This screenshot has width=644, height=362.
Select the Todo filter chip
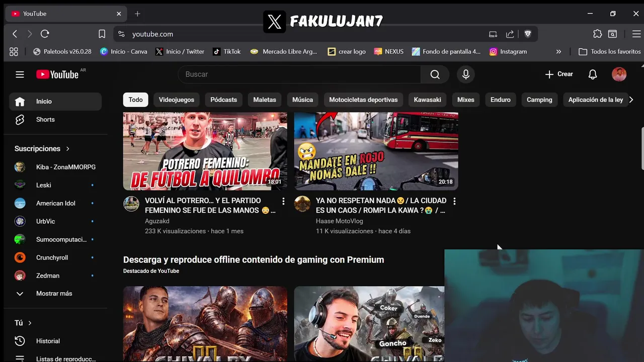[x=136, y=100]
